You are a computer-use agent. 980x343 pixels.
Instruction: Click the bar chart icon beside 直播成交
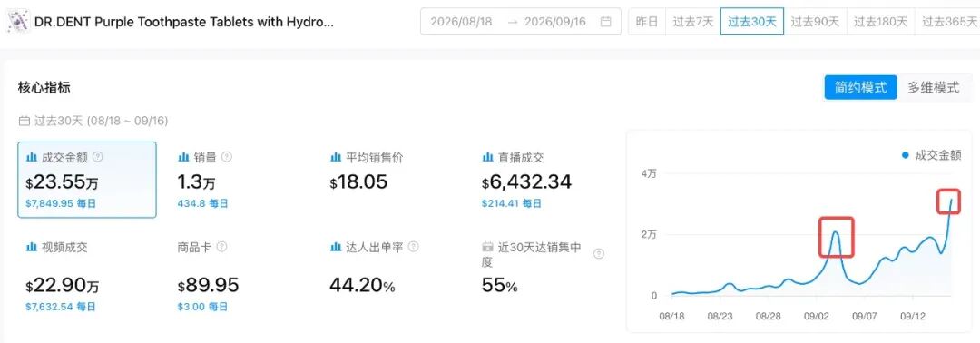(x=487, y=158)
